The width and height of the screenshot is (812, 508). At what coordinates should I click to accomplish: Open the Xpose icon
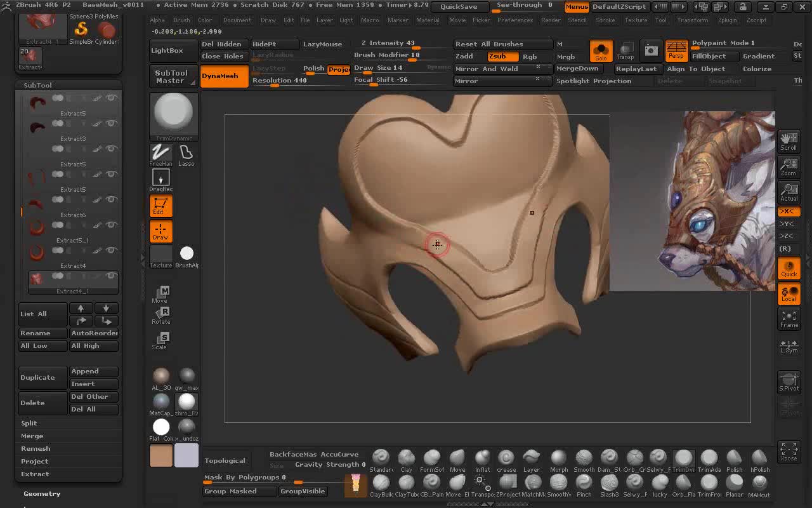click(789, 452)
